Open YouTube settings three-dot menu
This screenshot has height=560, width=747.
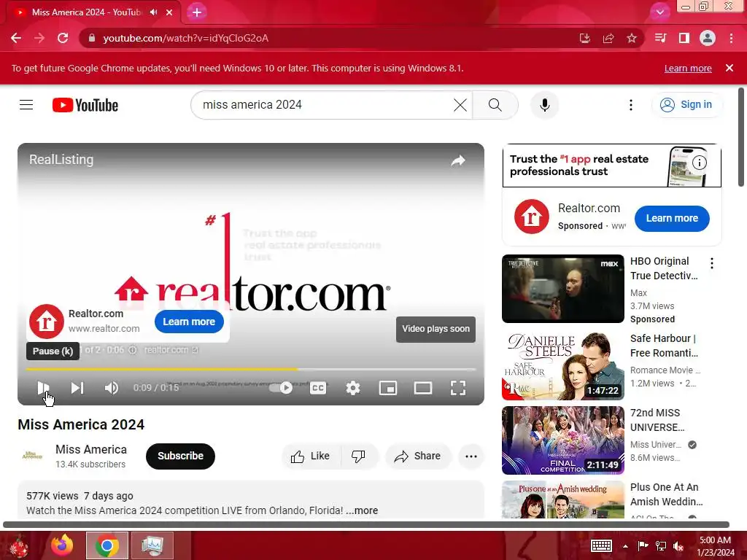(631, 105)
